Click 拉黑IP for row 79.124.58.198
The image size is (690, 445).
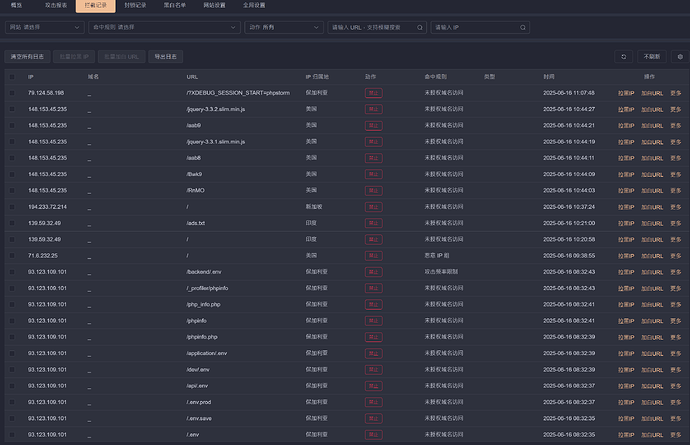coord(626,93)
